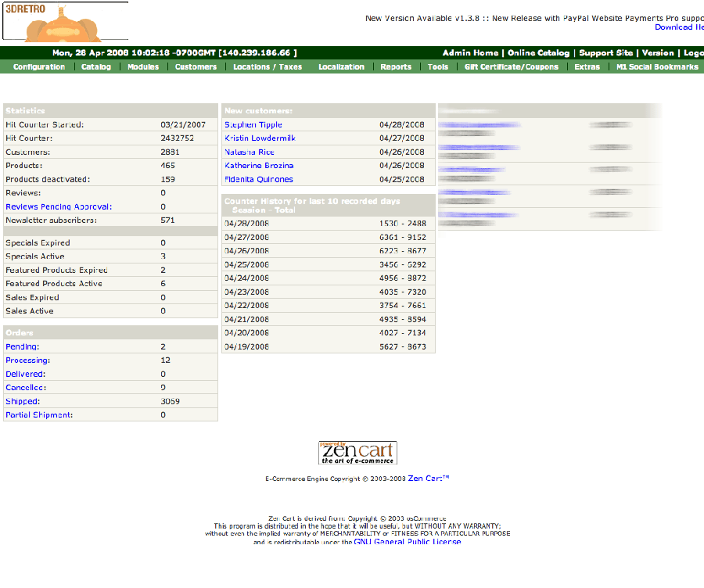Click the 3DRETRO store logo

click(64, 22)
